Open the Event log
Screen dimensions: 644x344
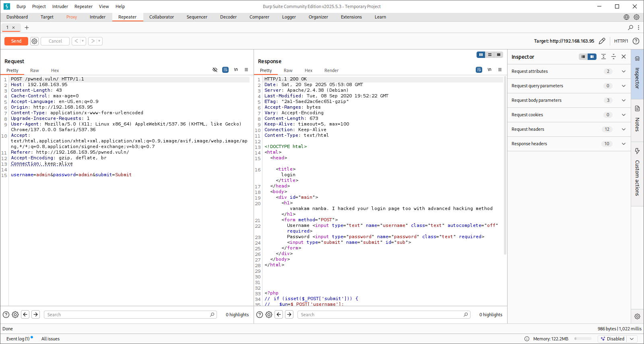18,339
